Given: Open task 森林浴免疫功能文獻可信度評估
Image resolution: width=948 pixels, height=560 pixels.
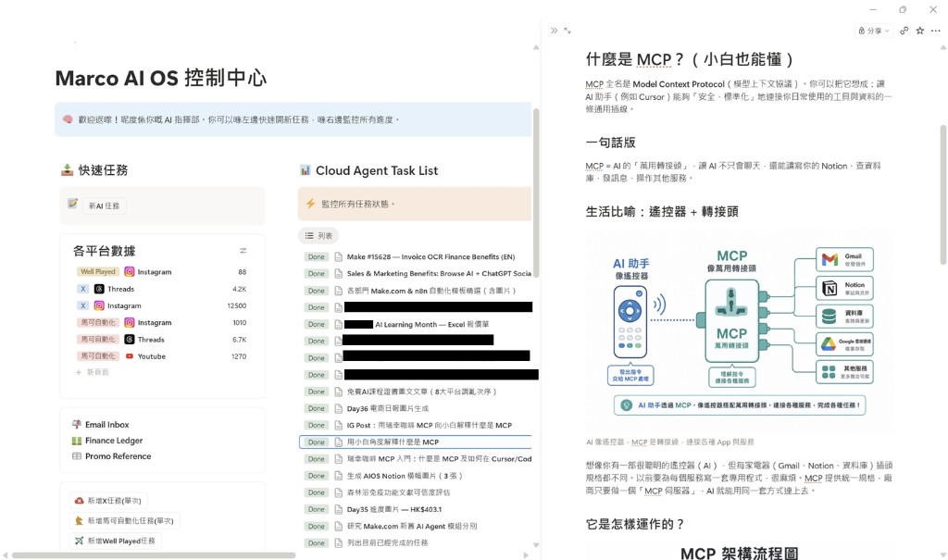Looking at the screenshot, I should [x=398, y=492].
